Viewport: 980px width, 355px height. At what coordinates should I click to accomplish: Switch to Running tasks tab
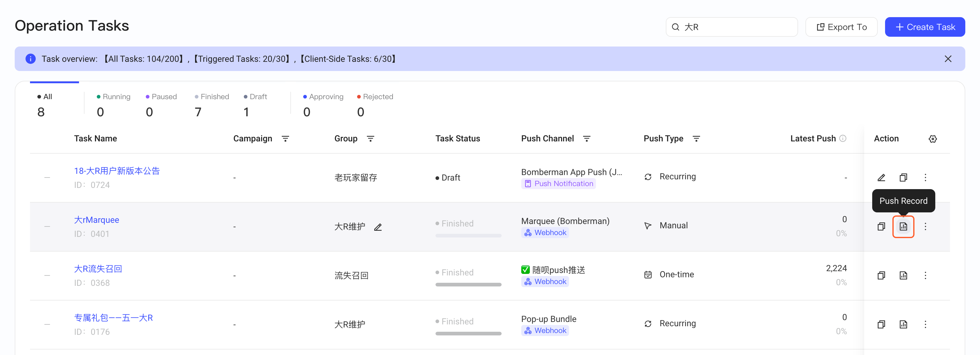coord(113,105)
